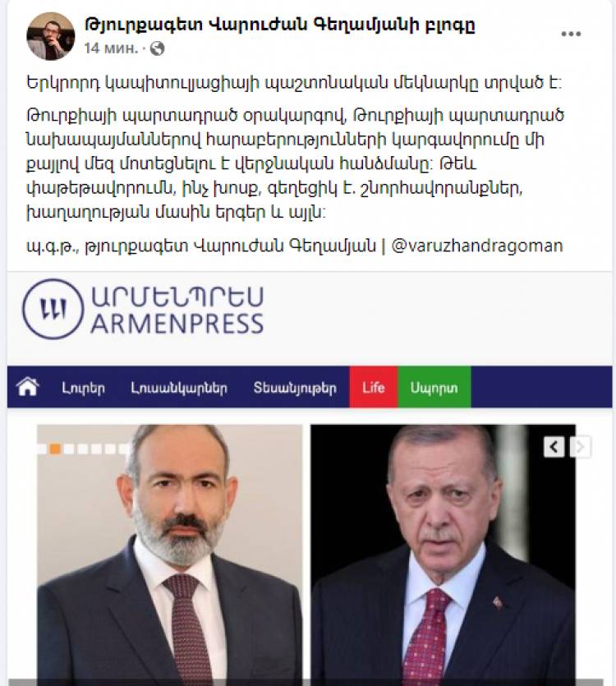This screenshot has width=616, height=686.
Task: Open the bearded man's portrait photo
Action: tap(170, 555)
